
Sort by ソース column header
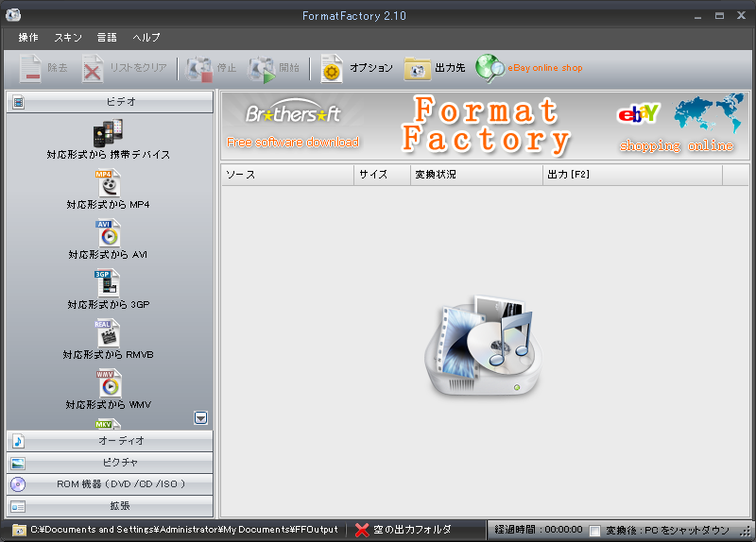click(x=288, y=175)
